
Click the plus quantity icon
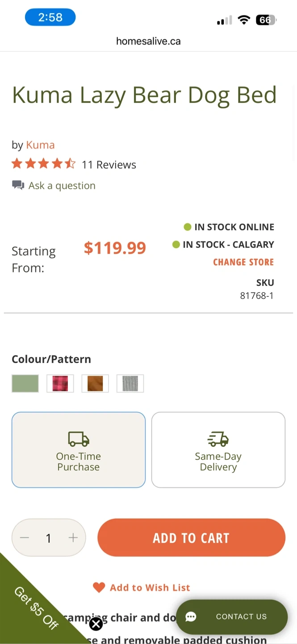point(73,538)
